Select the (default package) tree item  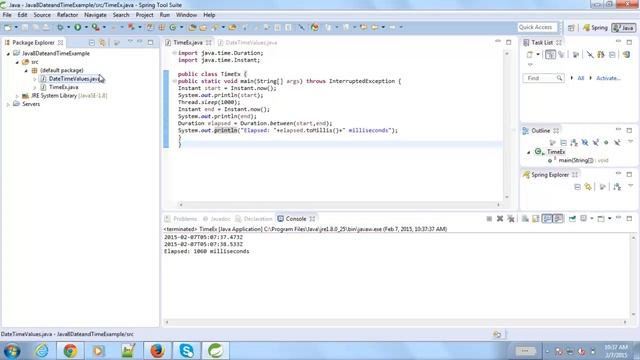coord(62,70)
